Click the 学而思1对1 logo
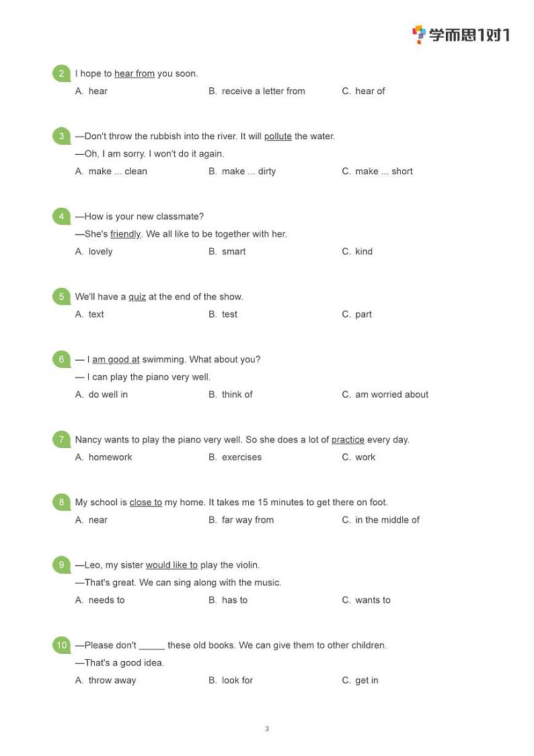The width and height of the screenshot is (534, 756). coord(461,35)
